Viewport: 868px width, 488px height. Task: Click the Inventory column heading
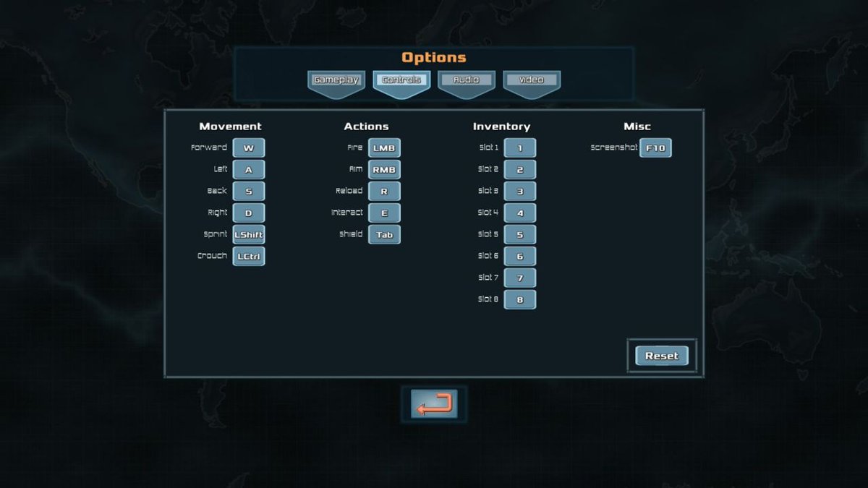[501, 127]
